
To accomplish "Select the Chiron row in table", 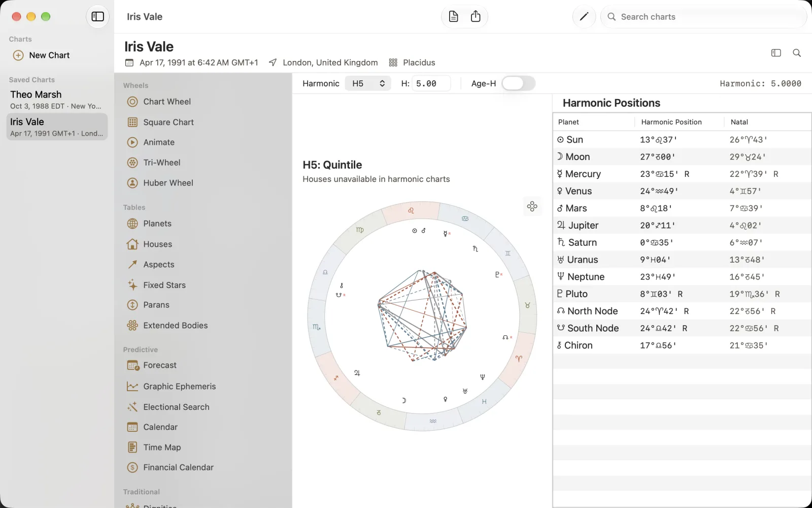I will pos(682,345).
